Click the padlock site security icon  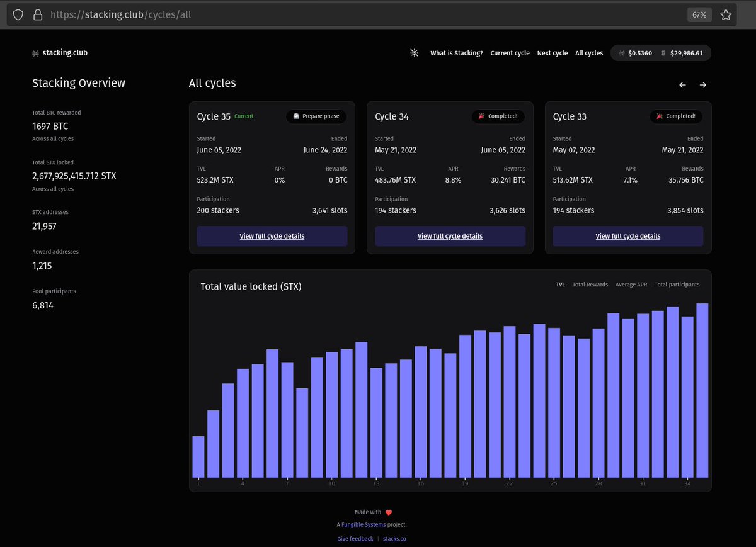[x=38, y=14]
